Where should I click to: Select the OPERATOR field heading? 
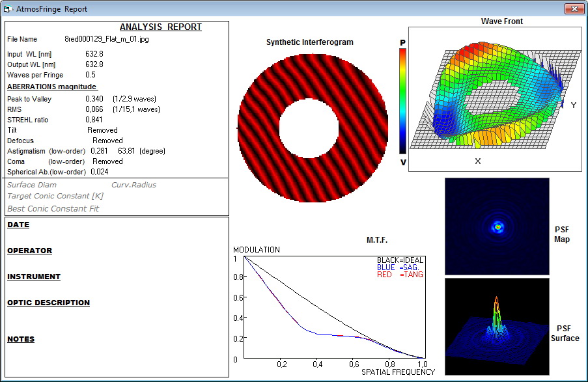click(29, 251)
